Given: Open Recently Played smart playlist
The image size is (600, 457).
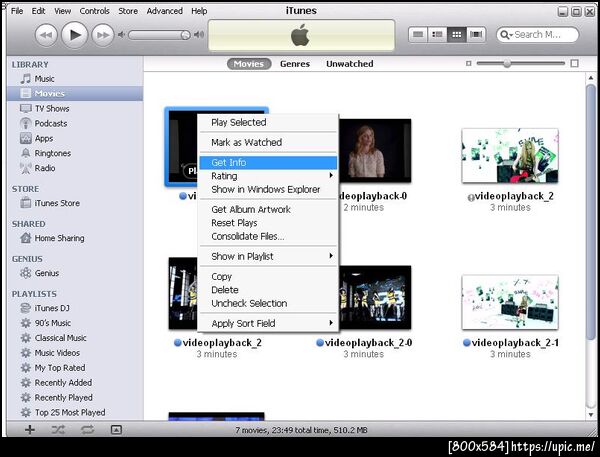Looking at the screenshot, I should pos(64,398).
